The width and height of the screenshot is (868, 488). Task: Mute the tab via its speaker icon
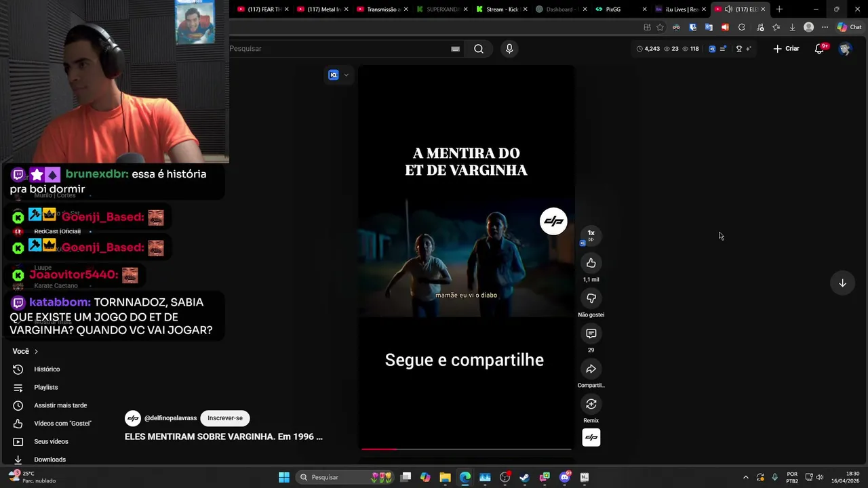click(728, 9)
